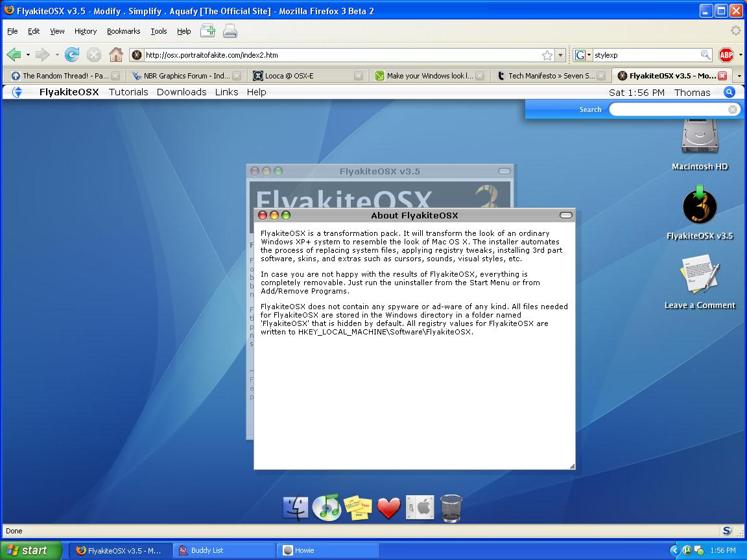Click the iTunes icon in the dock

pos(327,507)
